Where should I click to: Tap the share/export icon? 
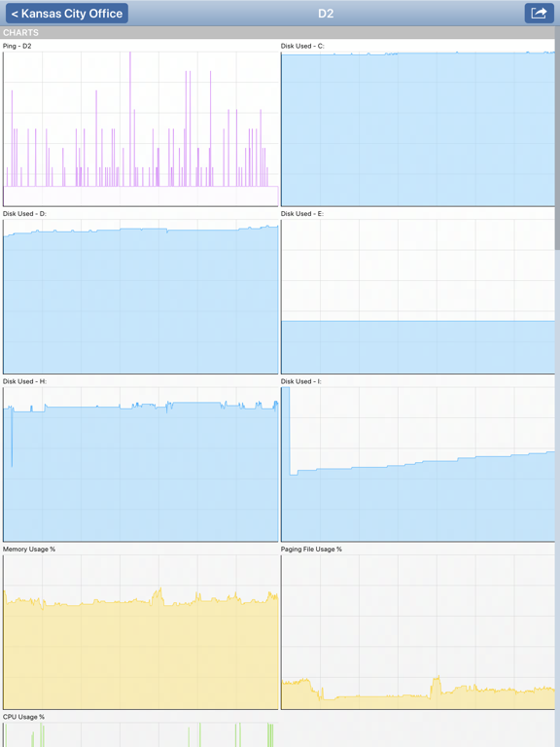point(539,14)
